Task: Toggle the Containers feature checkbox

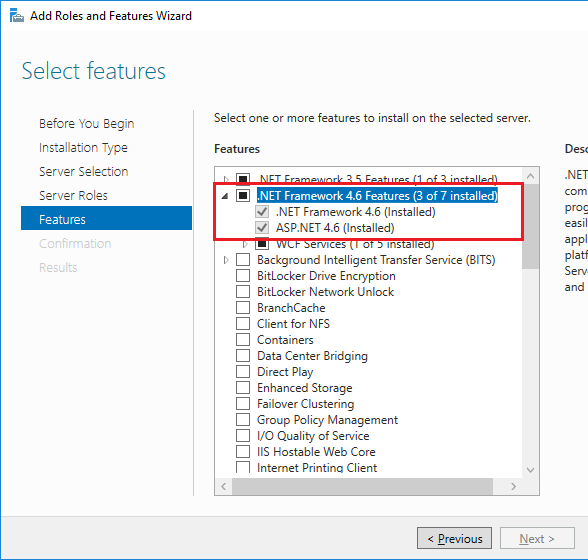Action: point(243,340)
